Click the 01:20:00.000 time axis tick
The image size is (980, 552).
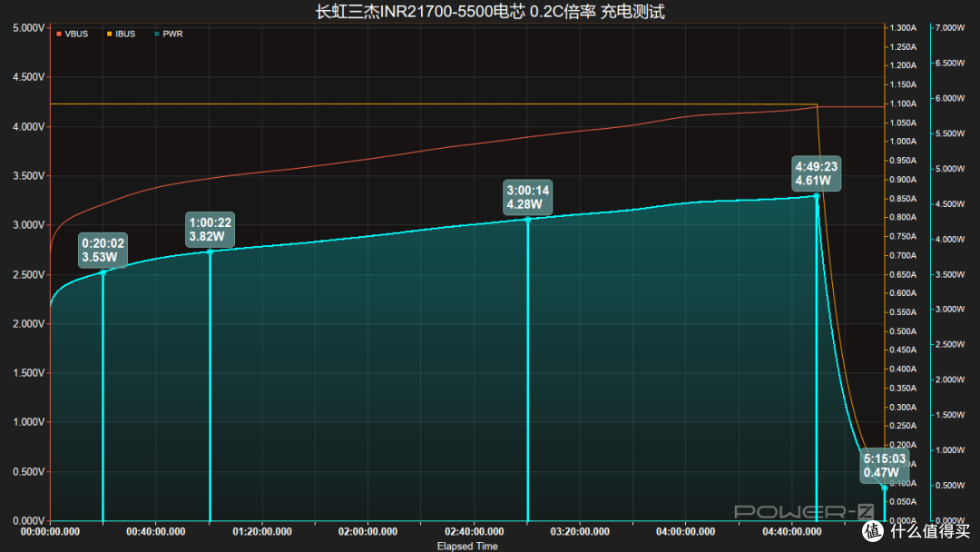point(262,531)
